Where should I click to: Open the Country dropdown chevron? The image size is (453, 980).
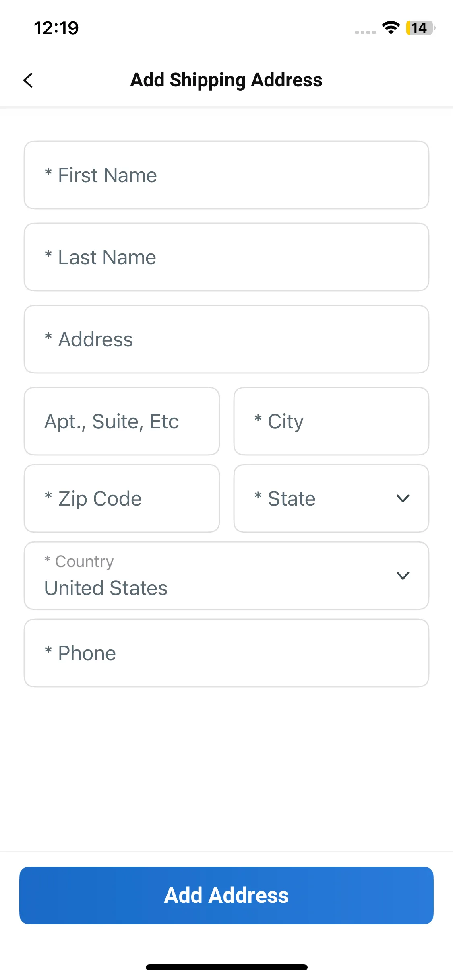click(403, 576)
